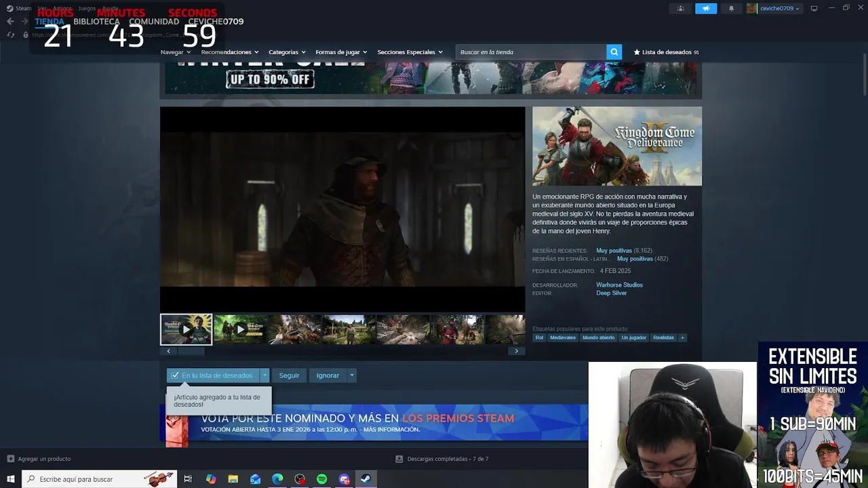Image resolution: width=868 pixels, height=488 pixels.
Task: Click the Windows taskbar search box
Action: pyautogui.click(x=99, y=479)
